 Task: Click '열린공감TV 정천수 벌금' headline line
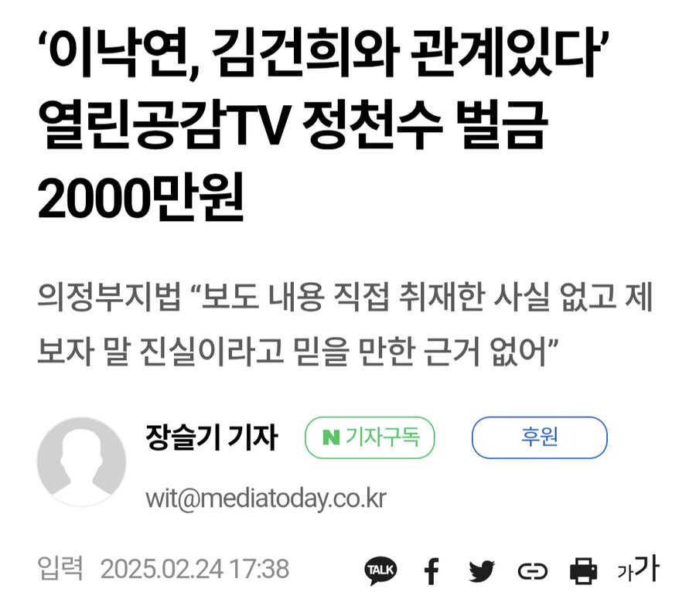click(293, 124)
